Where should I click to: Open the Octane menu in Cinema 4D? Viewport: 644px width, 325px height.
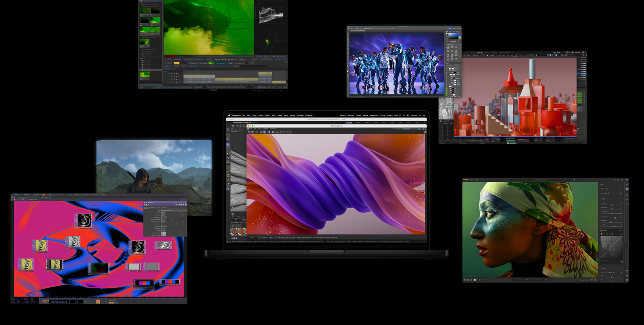point(382,115)
